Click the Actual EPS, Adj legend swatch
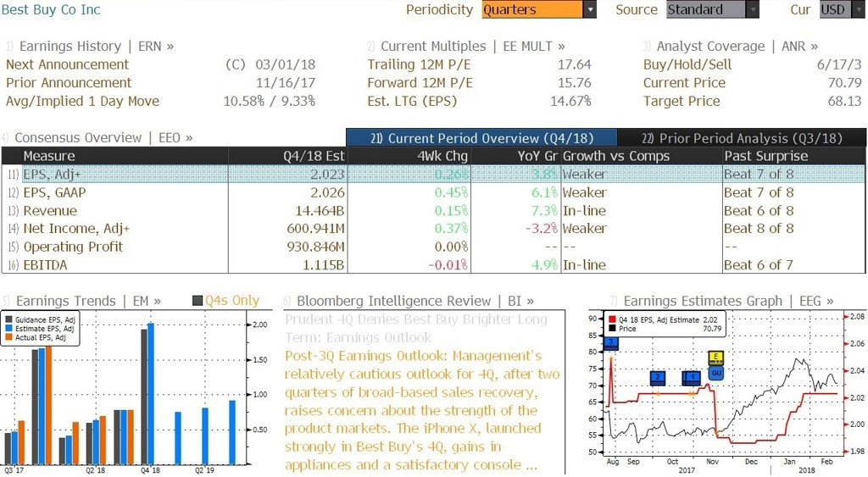The image size is (868, 477). (8, 337)
